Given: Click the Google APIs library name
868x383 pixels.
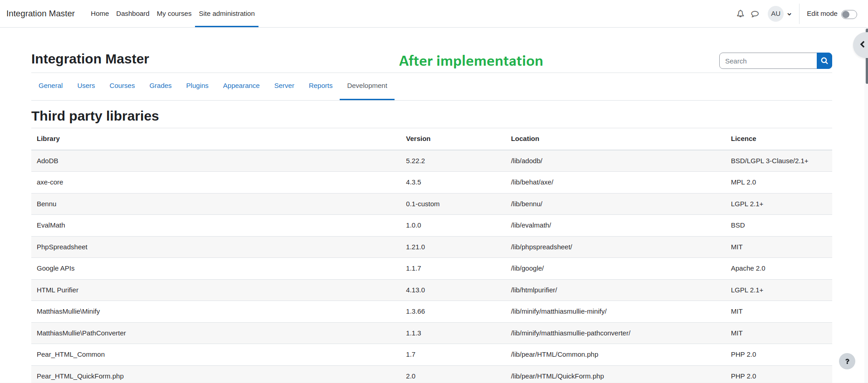Looking at the screenshot, I should pos(56,268).
